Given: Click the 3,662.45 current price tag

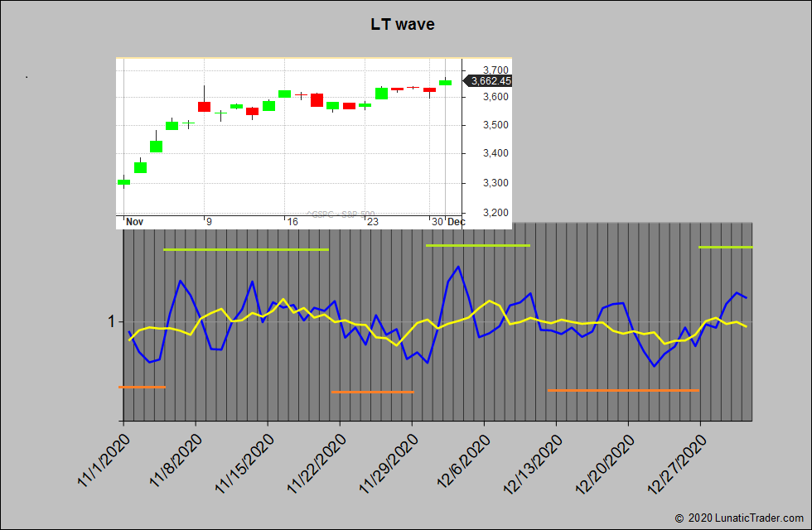Looking at the screenshot, I should [491, 81].
